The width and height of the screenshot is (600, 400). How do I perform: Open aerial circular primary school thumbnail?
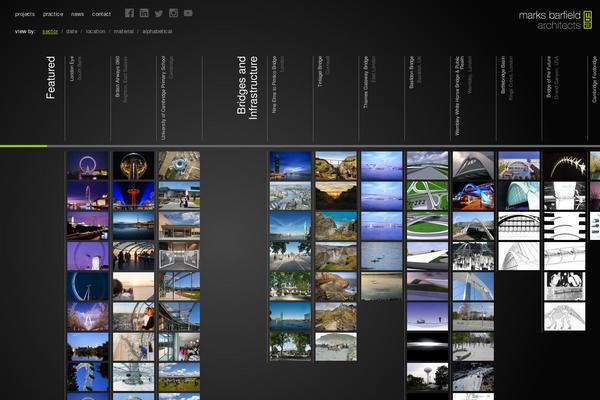pyautogui.click(x=179, y=166)
